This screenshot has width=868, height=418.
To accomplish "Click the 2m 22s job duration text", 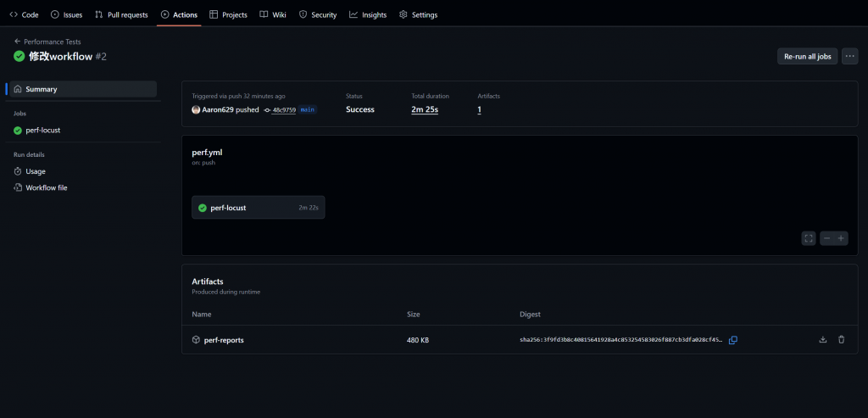I will [x=309, y=209].
